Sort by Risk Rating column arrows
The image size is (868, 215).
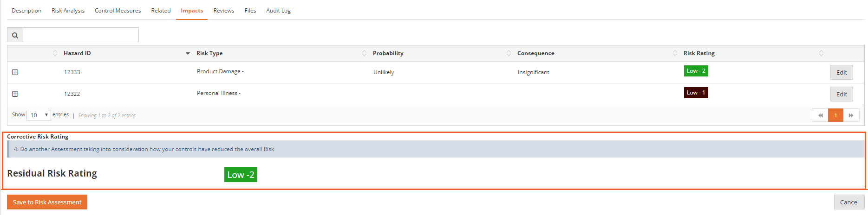tap(821, 53)
